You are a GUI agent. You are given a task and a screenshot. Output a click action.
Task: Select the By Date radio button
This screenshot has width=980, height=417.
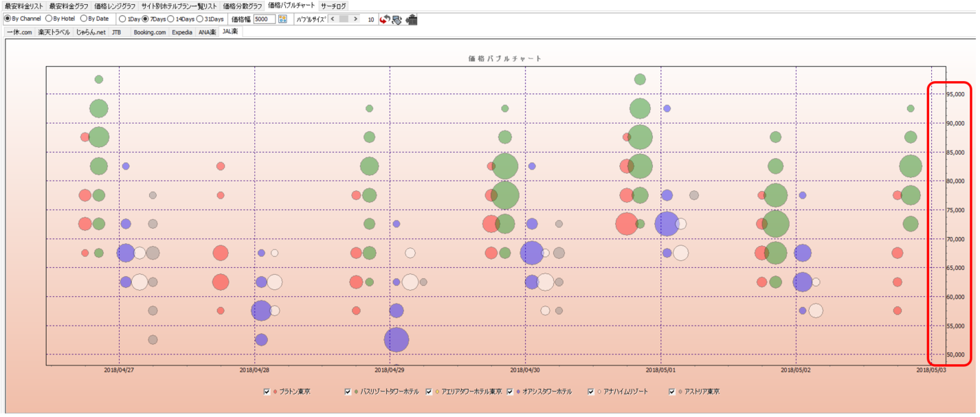[x=84, y=19]
